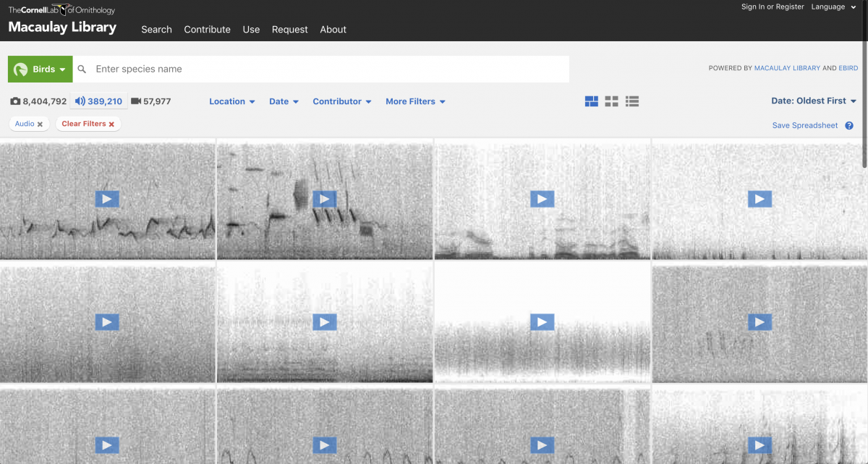
Task: Play second row third spectrogram recording
Action: coord(542,322)
